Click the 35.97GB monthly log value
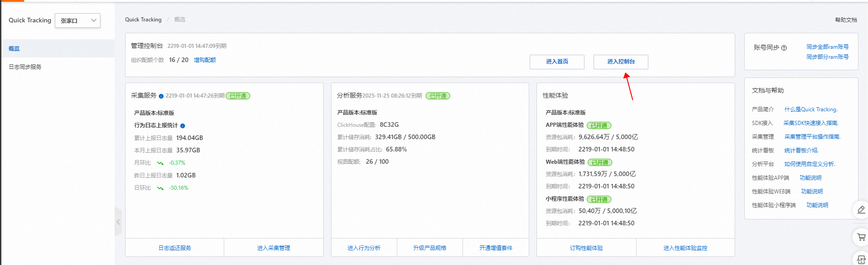 [x=188, y=150]
